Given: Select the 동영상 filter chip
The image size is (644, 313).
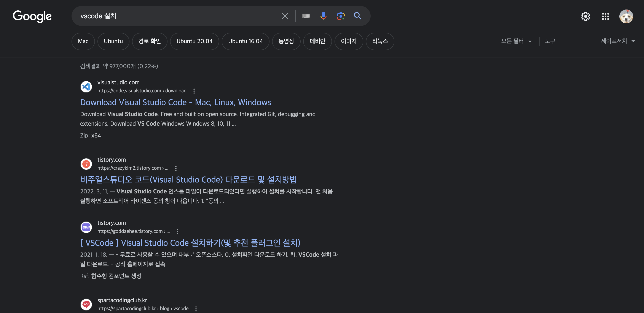Looking at the screenshot, I should click(286, 41).
